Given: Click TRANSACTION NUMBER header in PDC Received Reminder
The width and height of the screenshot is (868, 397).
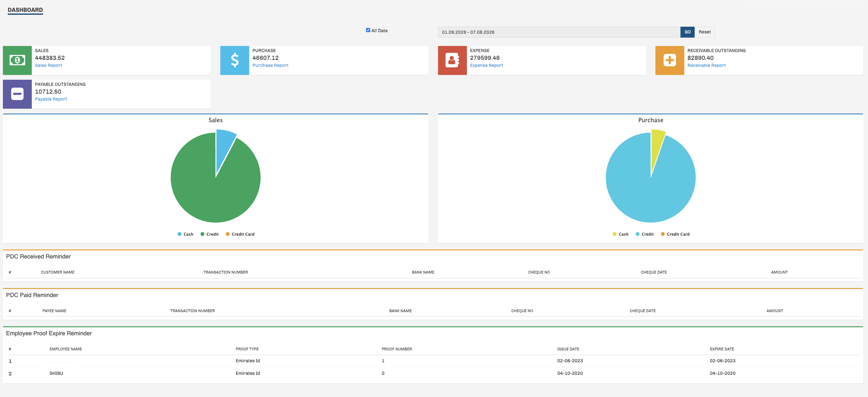Looking at the screenshot, I should click(x=225, y=272).
